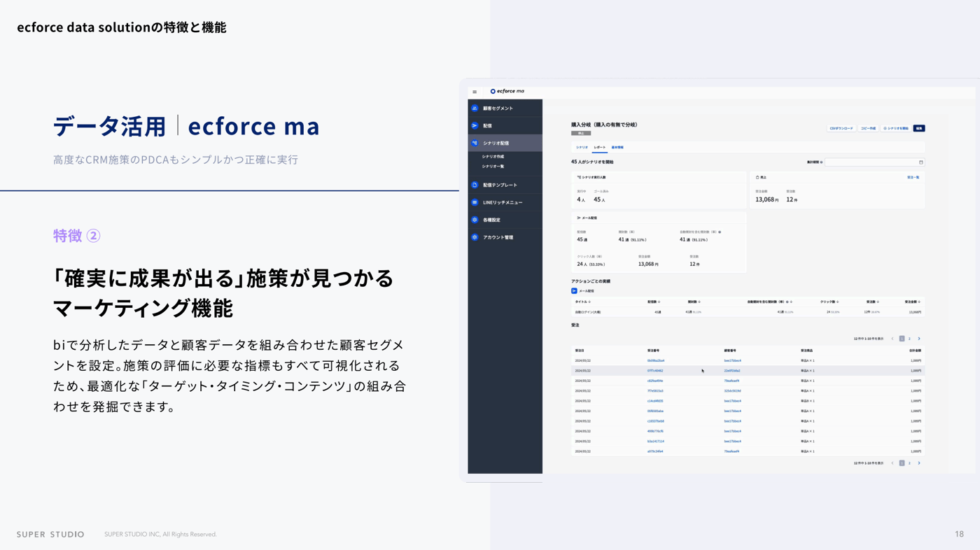The image size is (980, 550).
Task: Sort by 自動開封を含む開封数 column arrow
Action: [792, 302]
